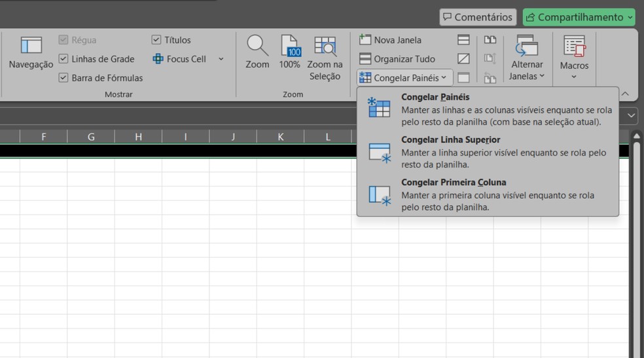Screen dimensions: 644x358
Task: Open the Comentários button
Action: 478,17
